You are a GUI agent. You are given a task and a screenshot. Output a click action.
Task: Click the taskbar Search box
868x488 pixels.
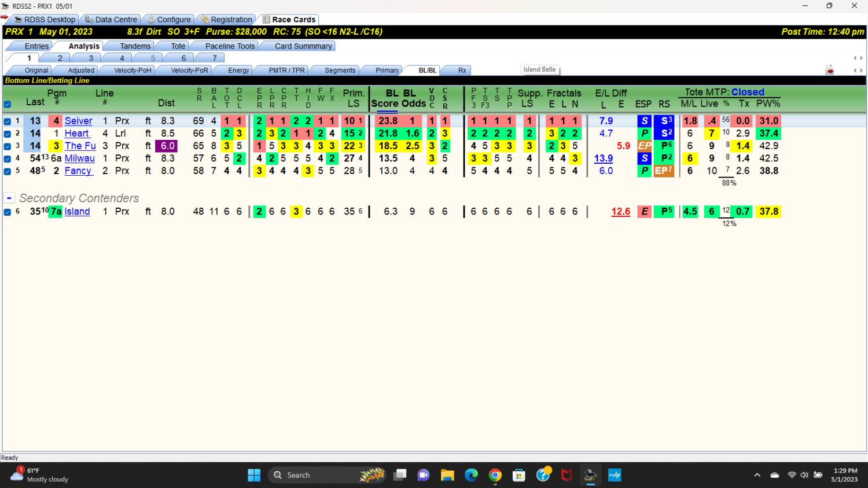[327, 475]
